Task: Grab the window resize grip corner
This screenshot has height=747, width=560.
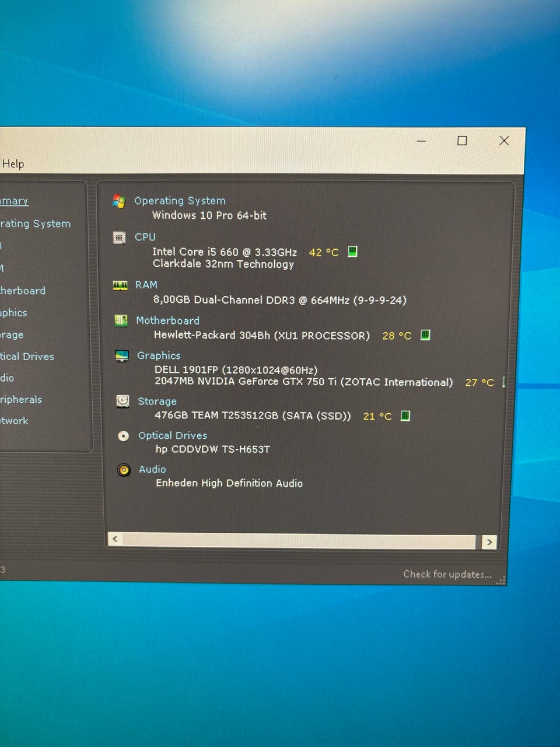Action: tap(501, 580)
